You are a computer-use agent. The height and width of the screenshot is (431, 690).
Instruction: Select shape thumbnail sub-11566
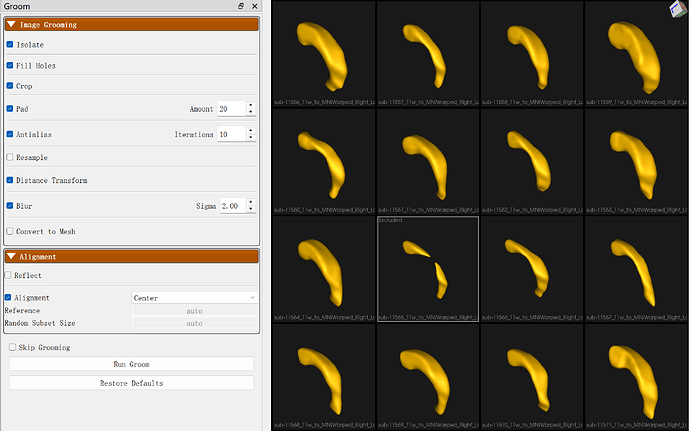tap(532, 269)
